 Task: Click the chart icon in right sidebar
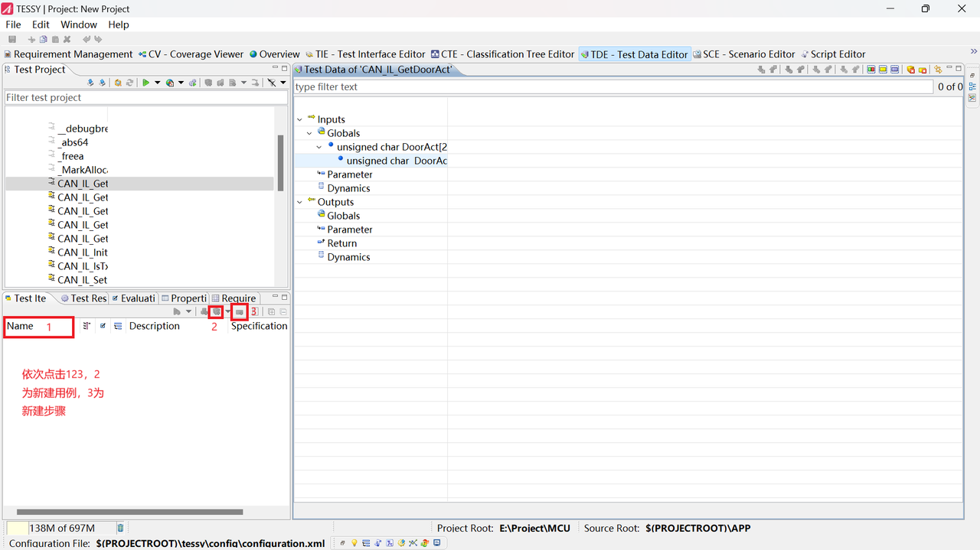972,98
